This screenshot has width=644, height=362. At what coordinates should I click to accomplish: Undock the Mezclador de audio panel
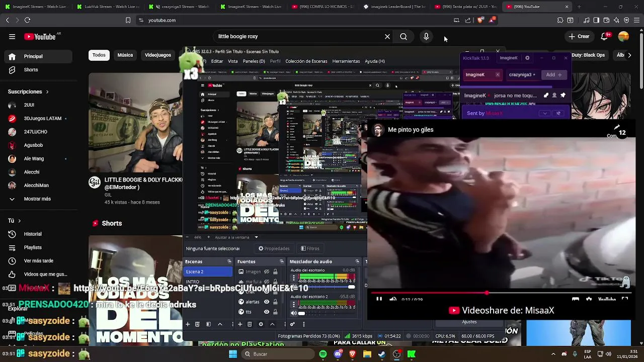coord(358,261)
